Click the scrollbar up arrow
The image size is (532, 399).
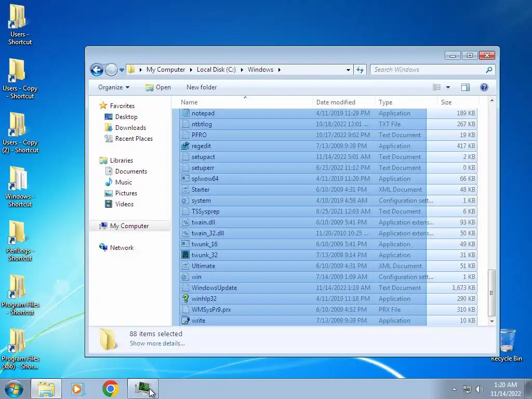click(491, 101)
